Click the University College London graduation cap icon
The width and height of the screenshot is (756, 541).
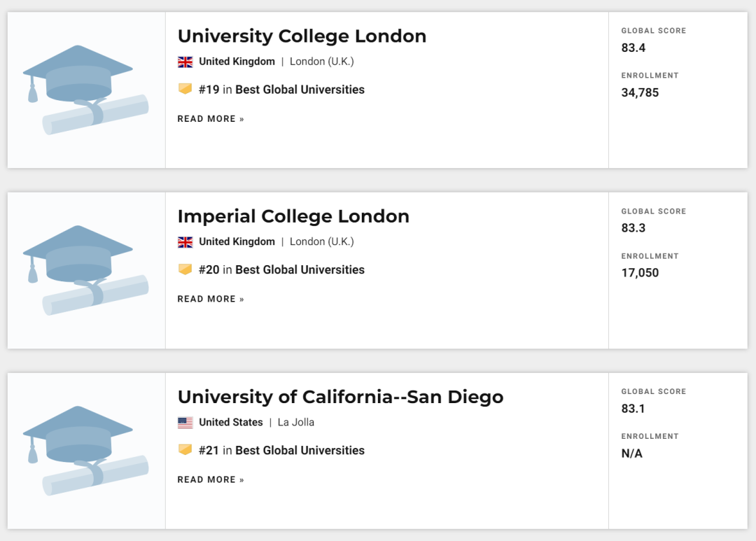pyautogui.click(x=86, y=90)
